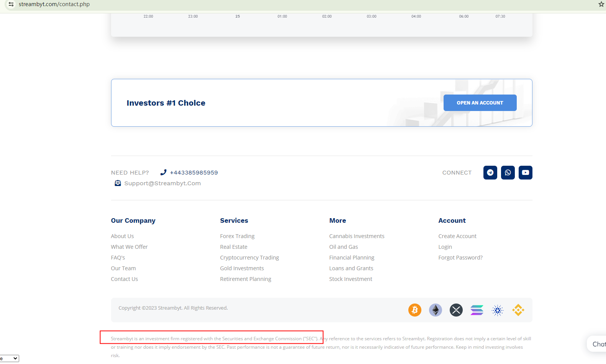This screenshot has width=606, height=364.
Task: Open the Oil and Gas link
Action: pos(344,247)
